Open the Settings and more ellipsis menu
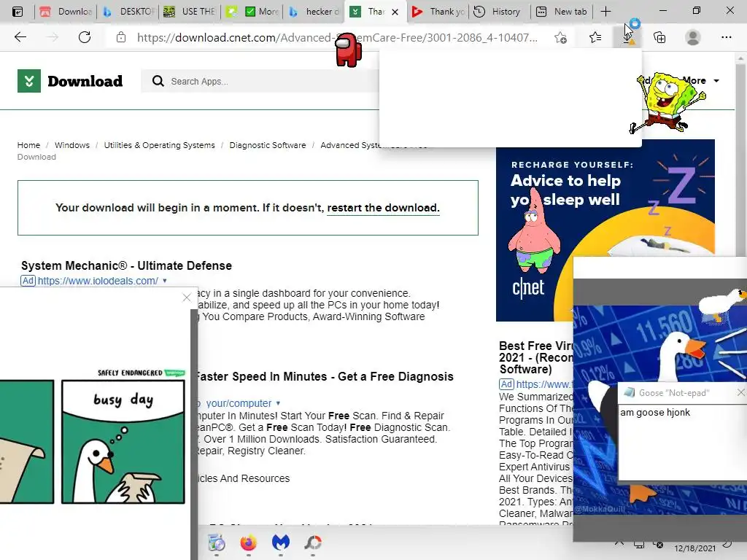Image resolution: width=747 pixels, height=560 pixels. point(726,37)
